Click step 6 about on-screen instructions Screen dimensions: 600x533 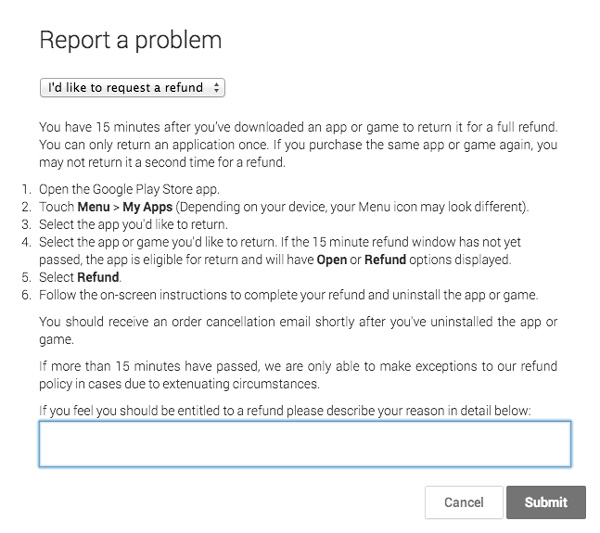(288, 294)
